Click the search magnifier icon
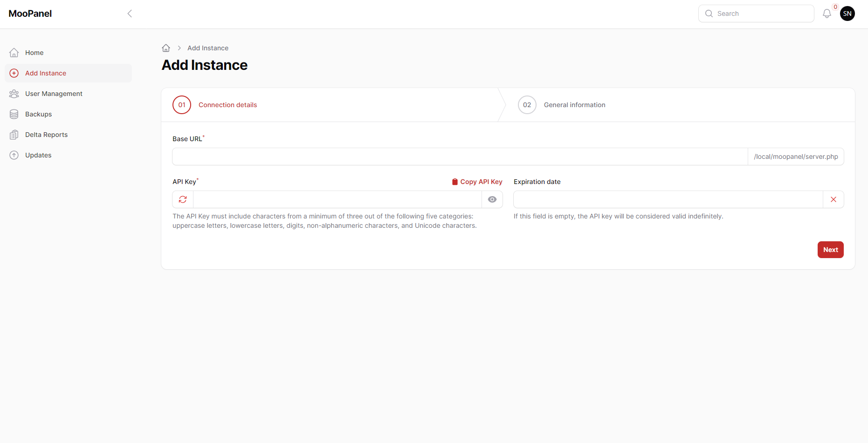 [709, 14]
